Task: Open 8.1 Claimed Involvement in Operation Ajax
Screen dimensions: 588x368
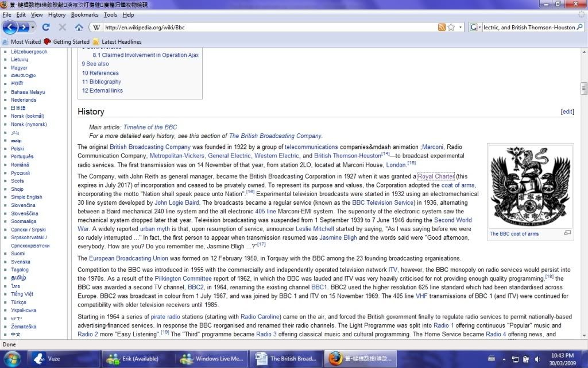Action: 145,55
